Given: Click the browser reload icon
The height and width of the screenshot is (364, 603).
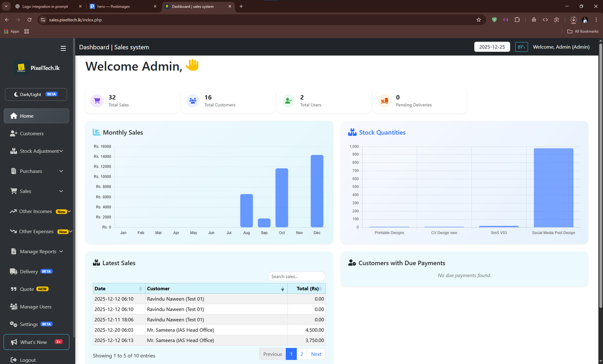Looking at the screenshot, I should pyautogui.click(x=29, y=20).
